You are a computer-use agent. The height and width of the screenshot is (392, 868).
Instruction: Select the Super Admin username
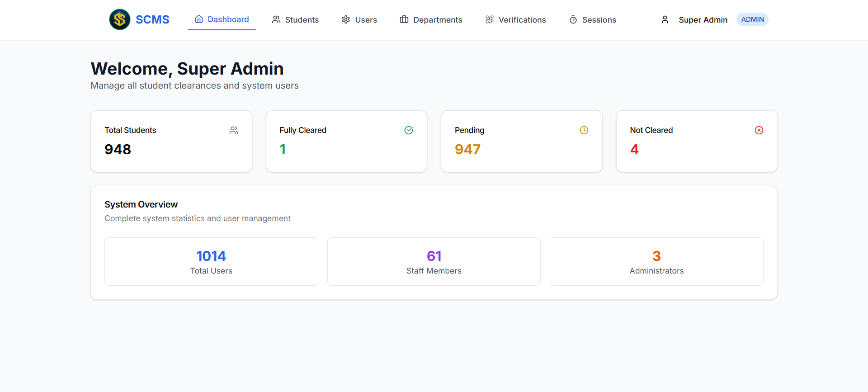(x=703, y=20)
